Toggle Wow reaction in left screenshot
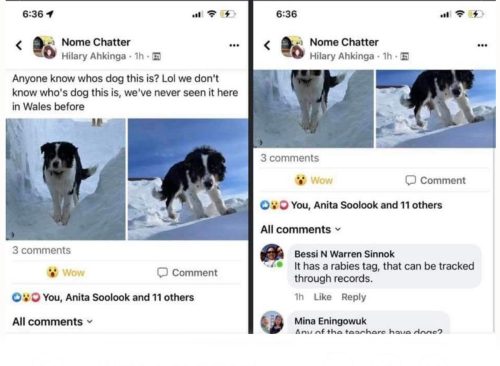The image size is (500, 366). point(66,273)
